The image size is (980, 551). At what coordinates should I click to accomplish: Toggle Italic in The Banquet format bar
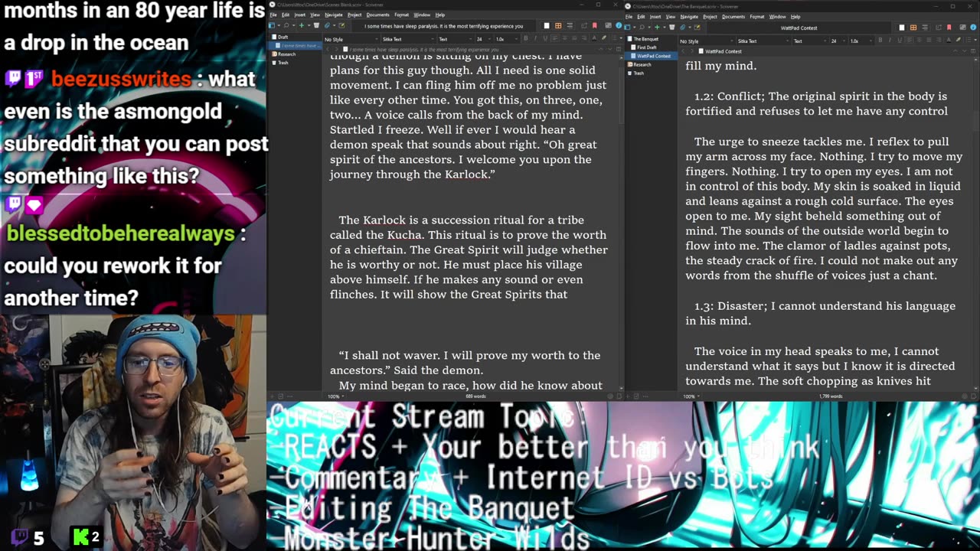click(890, 41)
